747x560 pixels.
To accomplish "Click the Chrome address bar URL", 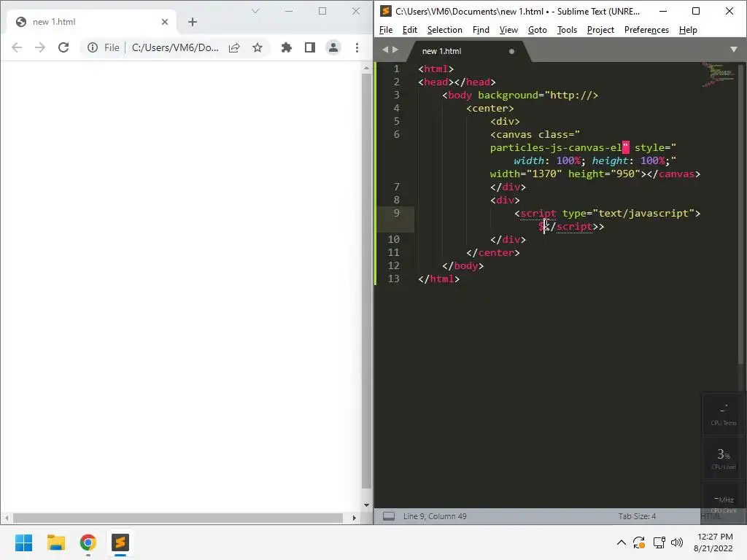I will (175, 47).
